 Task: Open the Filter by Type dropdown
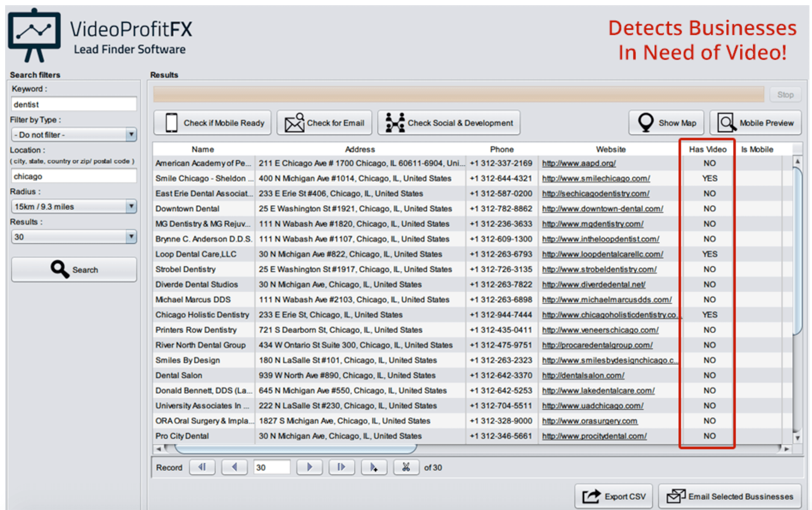74,135
